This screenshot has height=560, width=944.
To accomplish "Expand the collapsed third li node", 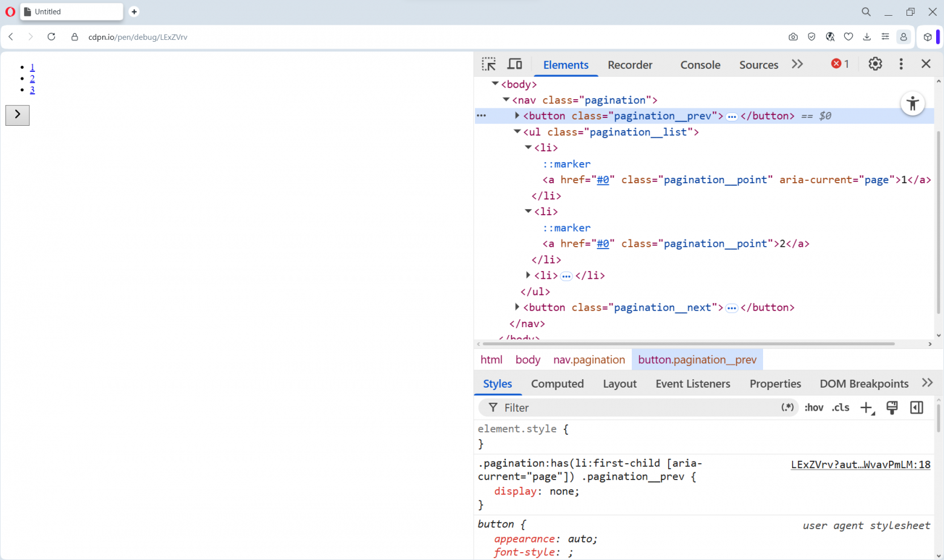I will [528, 275].
